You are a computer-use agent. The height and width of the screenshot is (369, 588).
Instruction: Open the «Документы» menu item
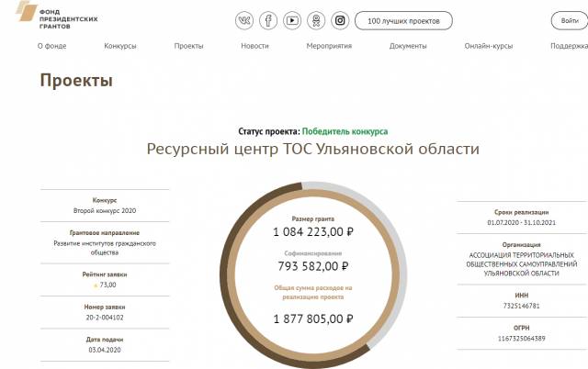point(408,46)
